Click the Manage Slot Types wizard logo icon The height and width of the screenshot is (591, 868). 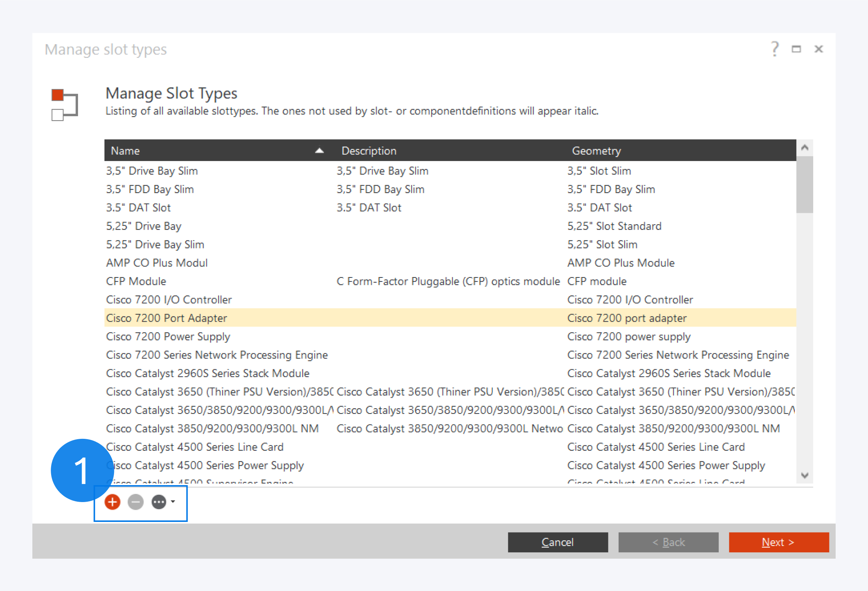pos(64,105)
